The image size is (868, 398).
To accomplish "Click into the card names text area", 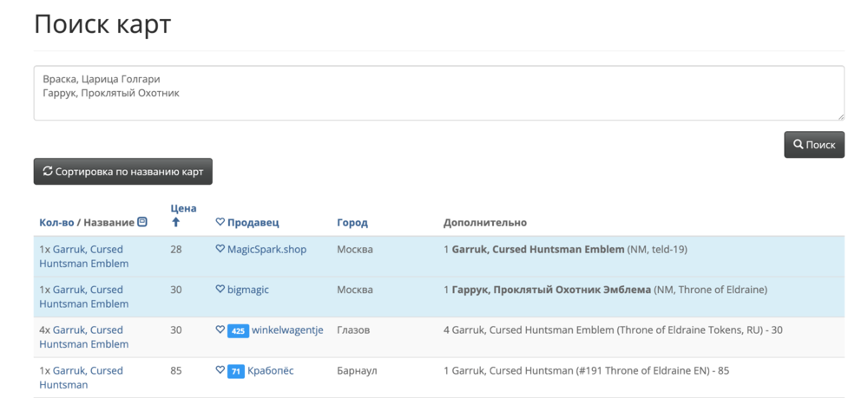I will (438, 93).
